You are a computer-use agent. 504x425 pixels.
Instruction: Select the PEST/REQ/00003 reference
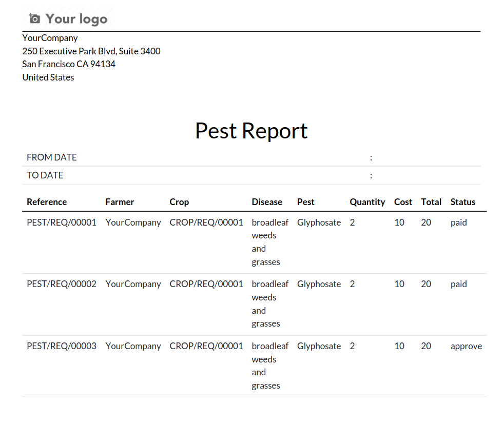(x=62, y=346)
